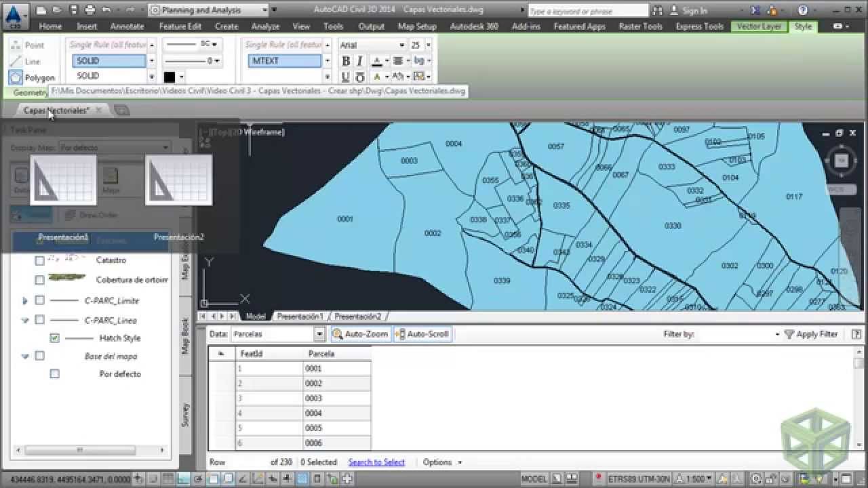Collapse the Base del mapa group
The height and width of the screenshot is (488, 868).
[25, 356]
